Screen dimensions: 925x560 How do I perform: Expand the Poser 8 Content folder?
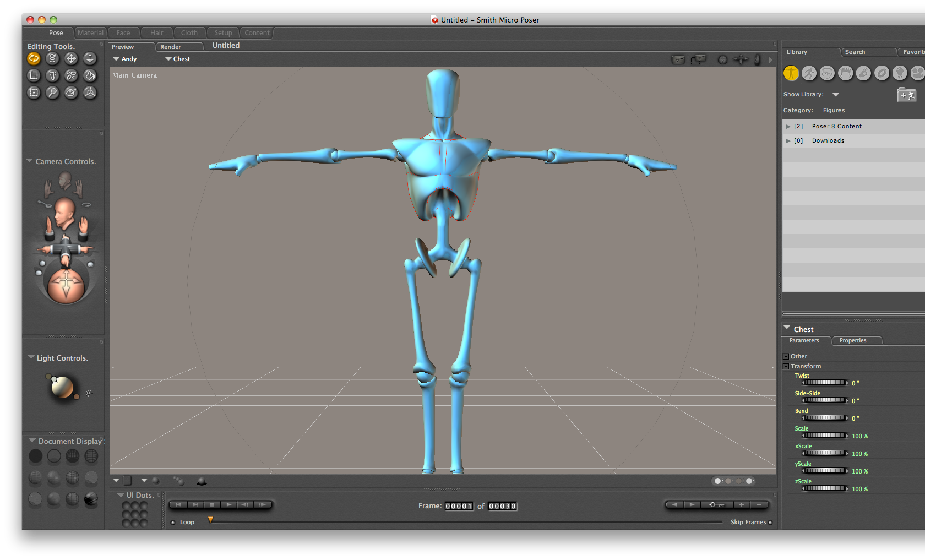[788, 127]
